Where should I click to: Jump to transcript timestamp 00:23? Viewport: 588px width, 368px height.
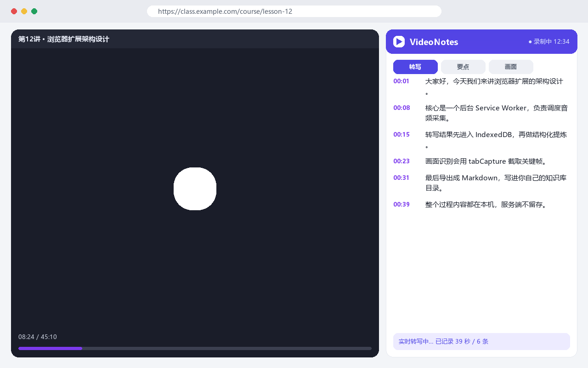pyautogui.click(x=401, y=161)
